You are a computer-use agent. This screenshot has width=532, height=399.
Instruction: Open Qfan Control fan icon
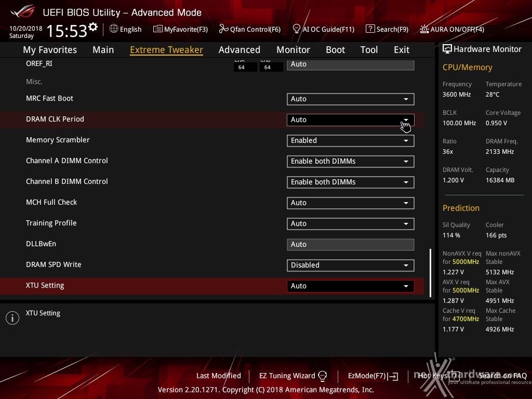pyautogui.click(x=223, y=29)
